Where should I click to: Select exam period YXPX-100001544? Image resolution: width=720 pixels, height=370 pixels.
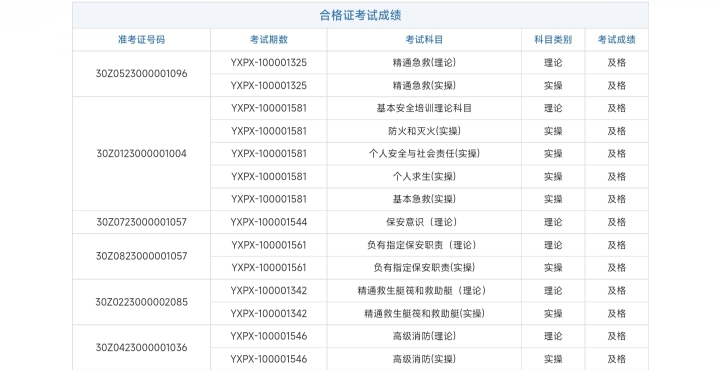pyautogui.click(x=269, y=222)
